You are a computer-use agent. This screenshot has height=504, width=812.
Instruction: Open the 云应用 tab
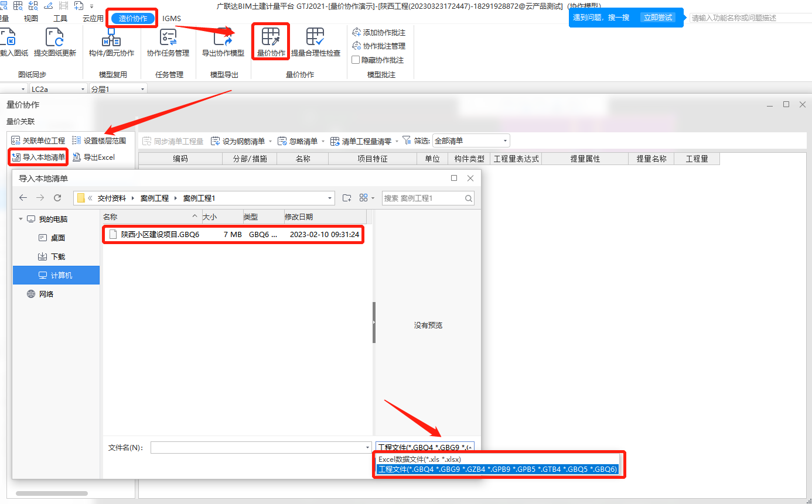pyautogui.click(x=93, y=19)
